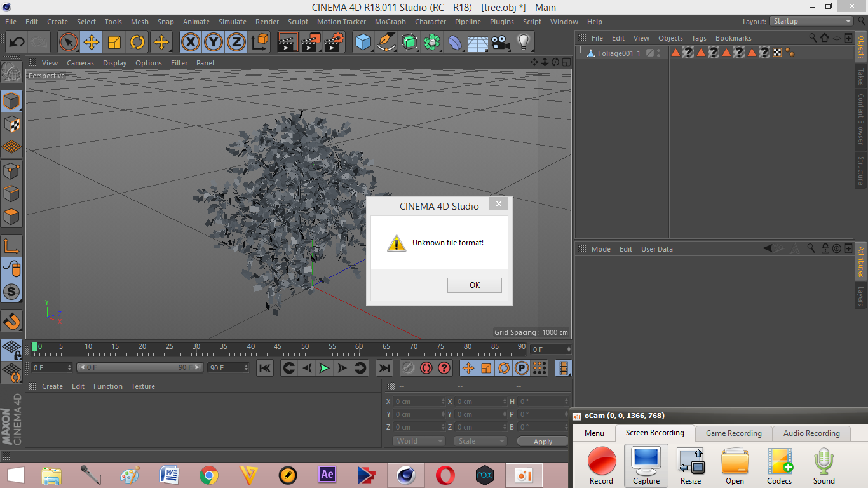The height and width of the screenshot is (488, 868).
Task: Select Points mode in the left toolbar
Action: pos(11,170)
